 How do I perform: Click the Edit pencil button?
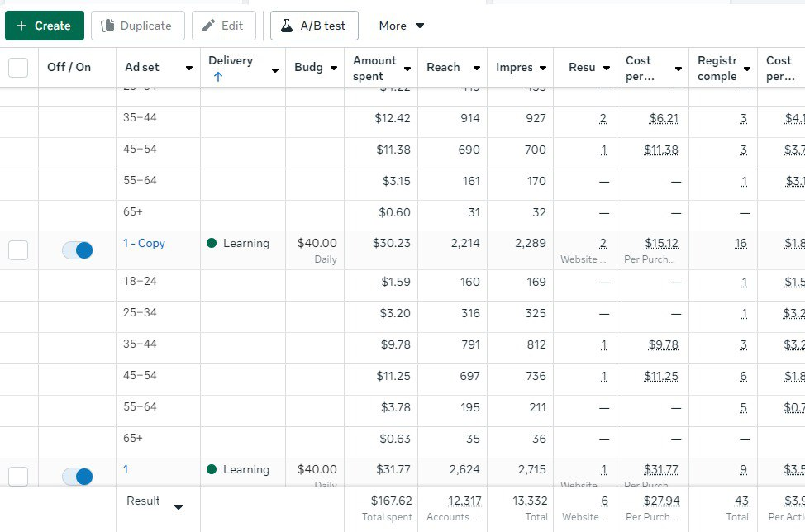(x=223, y=26)
